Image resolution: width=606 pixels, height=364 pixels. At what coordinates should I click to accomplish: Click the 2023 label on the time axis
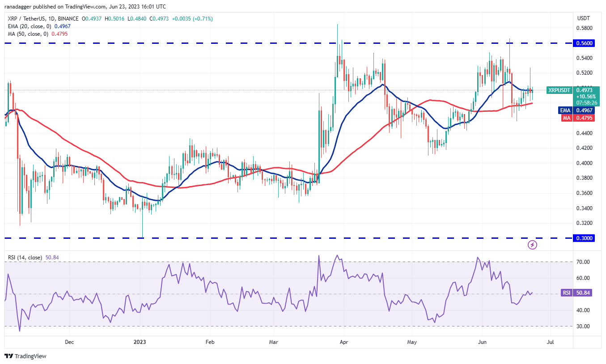tap(140, 343)
